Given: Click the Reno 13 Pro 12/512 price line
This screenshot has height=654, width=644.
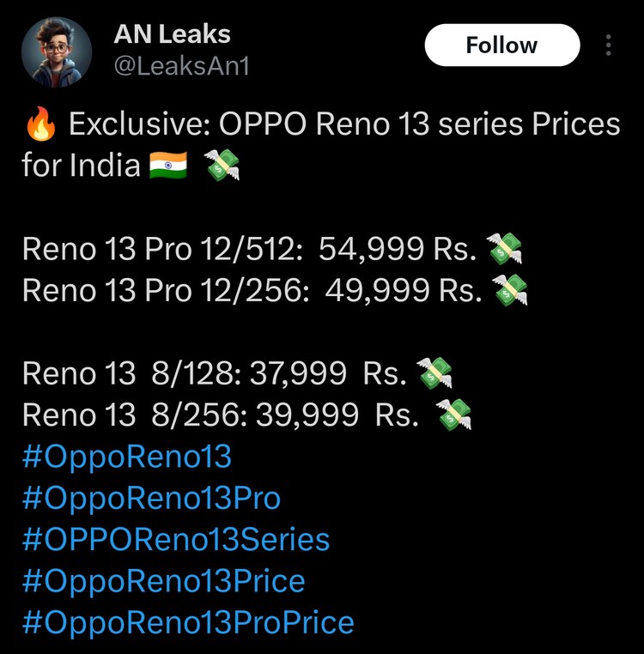Looking at the screenshot, I should (249, 250).
